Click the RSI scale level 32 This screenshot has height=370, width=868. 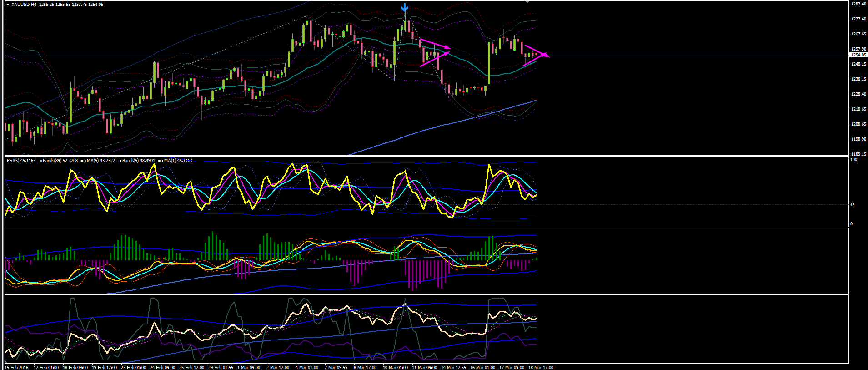tap(853, 205)
